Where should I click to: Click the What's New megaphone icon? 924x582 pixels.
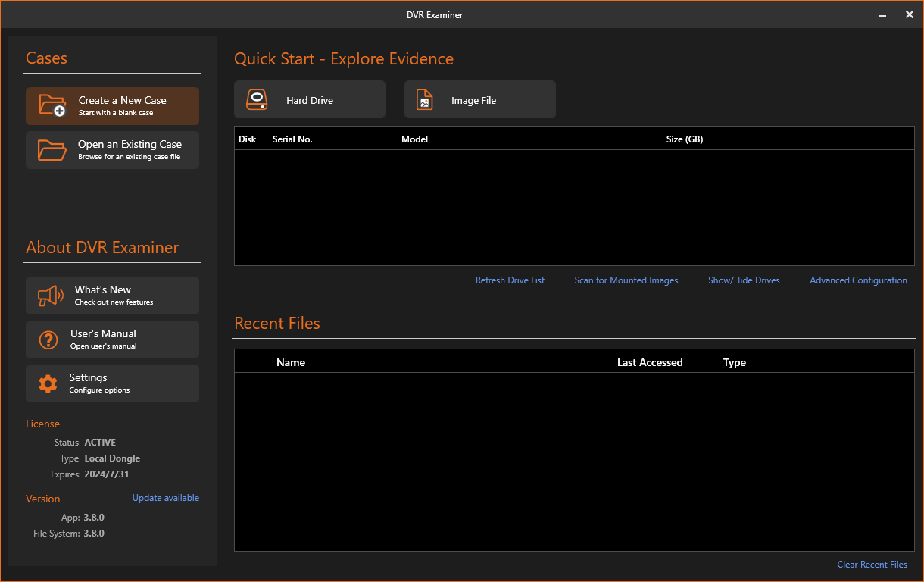[51, 296]
